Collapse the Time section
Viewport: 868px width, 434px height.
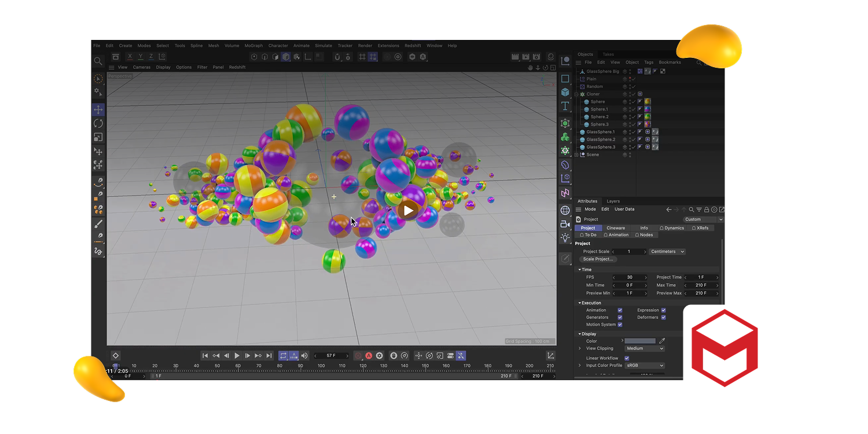point(580,270)
